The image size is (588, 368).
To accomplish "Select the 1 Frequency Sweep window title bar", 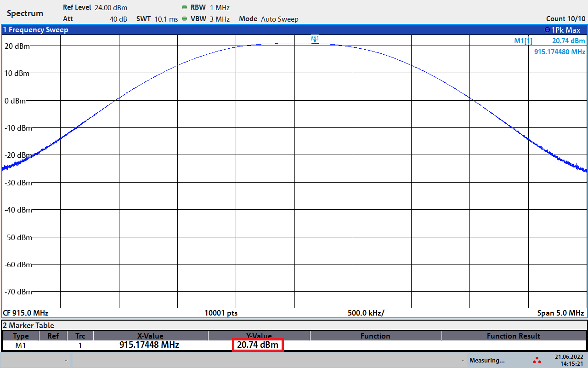I will coord(294,30).
